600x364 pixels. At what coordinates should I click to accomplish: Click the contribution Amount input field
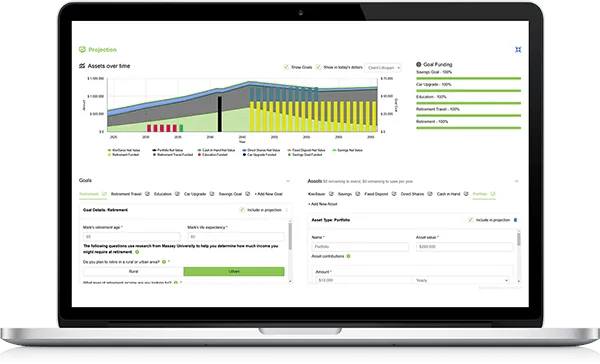364,281
